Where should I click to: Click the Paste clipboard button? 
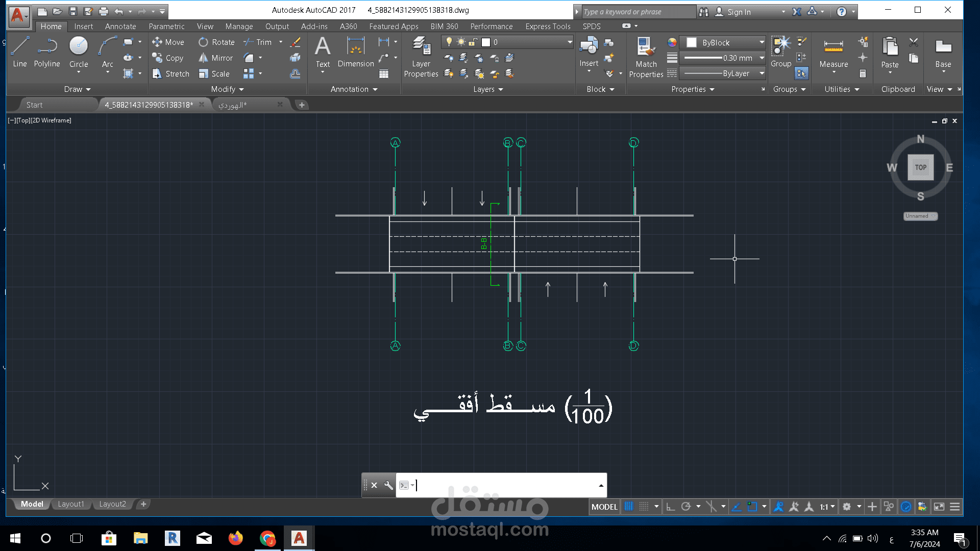[890, 52]
